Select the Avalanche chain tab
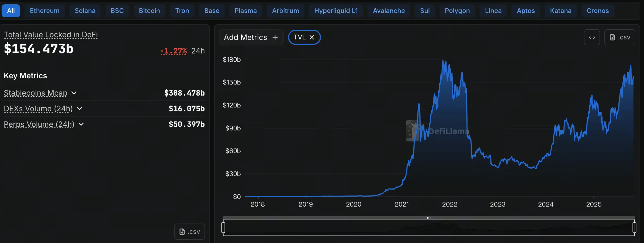Screen dimensions: 644x243 (389, 11)
